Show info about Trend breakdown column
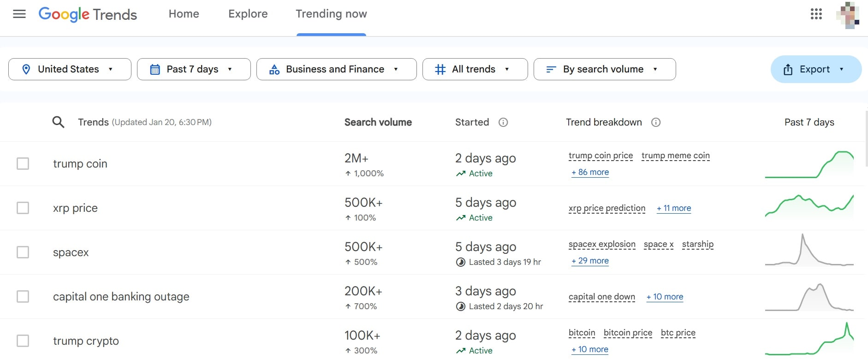This screenshot has width=868, height=359. coord(656,122)
